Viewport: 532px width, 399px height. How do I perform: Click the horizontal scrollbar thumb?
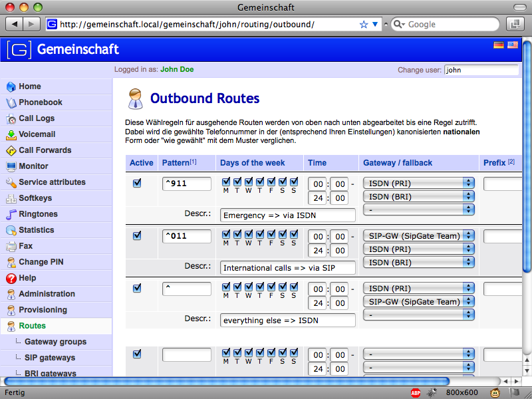226,381
